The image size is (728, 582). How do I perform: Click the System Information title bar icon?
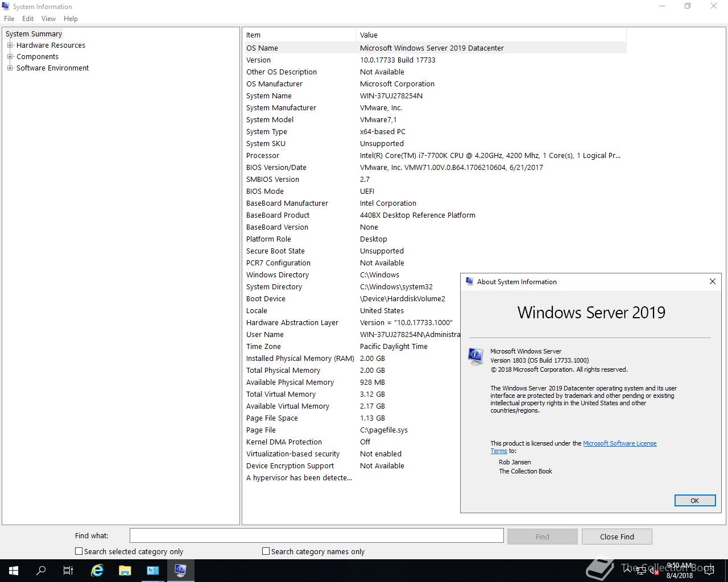click(x=6, y=6)
